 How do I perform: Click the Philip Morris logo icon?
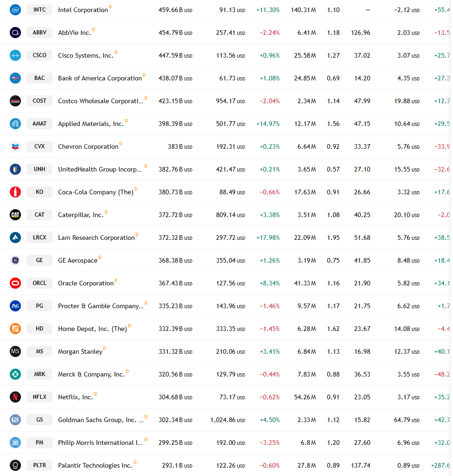(x=15, y=443)
